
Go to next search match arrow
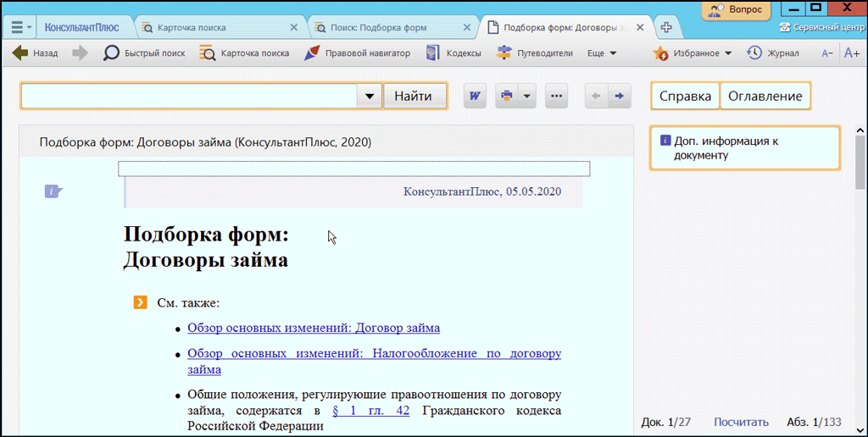(619, 97)
